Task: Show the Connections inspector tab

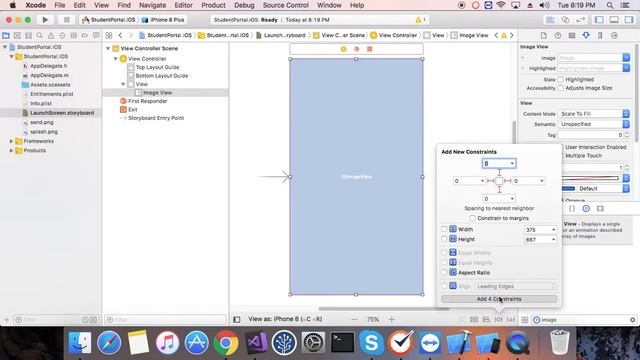Action: (x=614, y=36)
